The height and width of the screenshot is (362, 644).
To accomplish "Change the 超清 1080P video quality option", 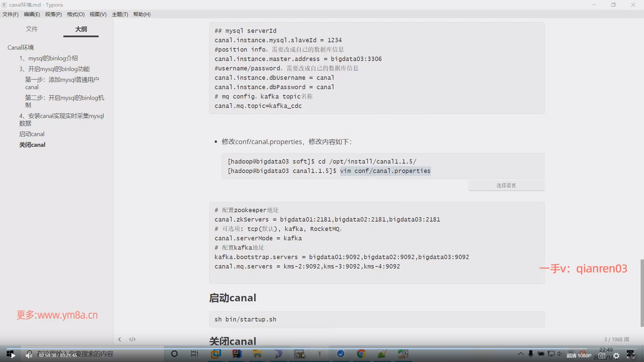I will (579, 356).
